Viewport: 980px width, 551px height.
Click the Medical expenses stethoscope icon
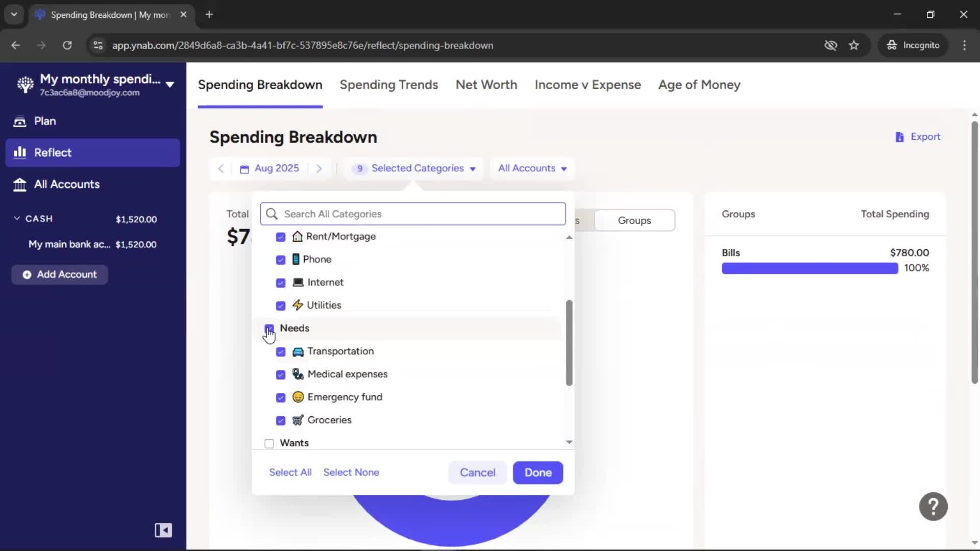pos(298,374)
